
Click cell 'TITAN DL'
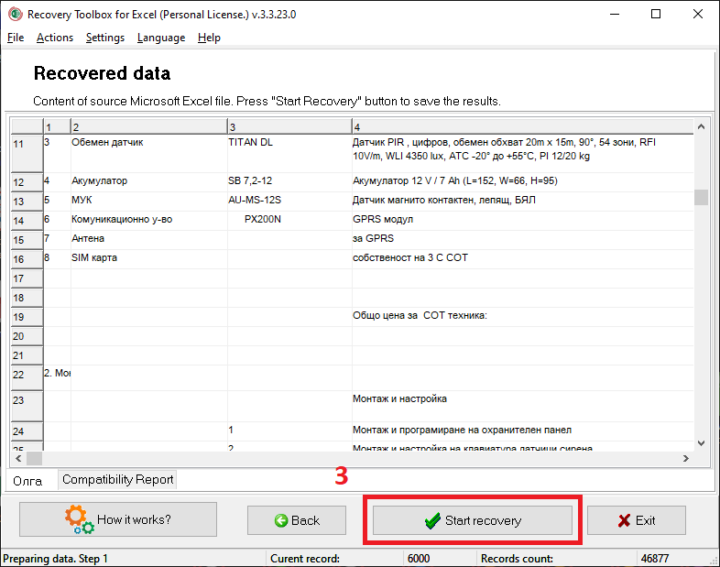coord(290,153)
